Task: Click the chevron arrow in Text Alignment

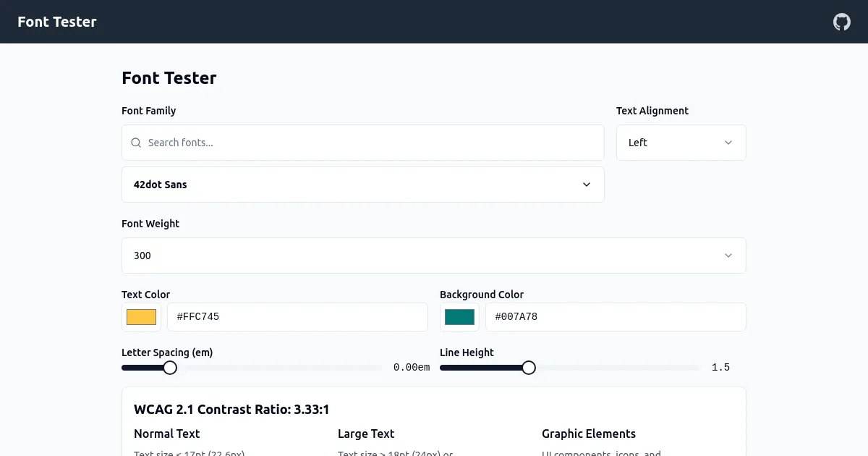Action: (x=728, y=143)
